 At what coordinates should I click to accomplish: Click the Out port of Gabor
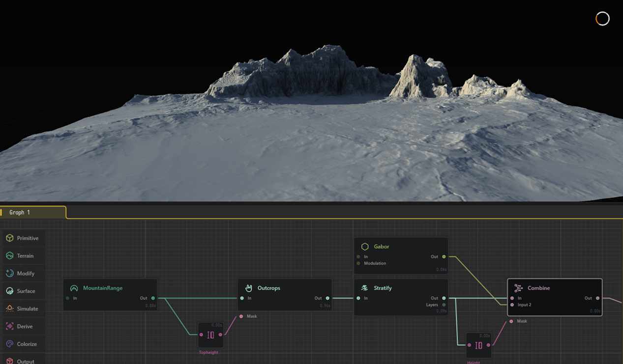(444, 256)
